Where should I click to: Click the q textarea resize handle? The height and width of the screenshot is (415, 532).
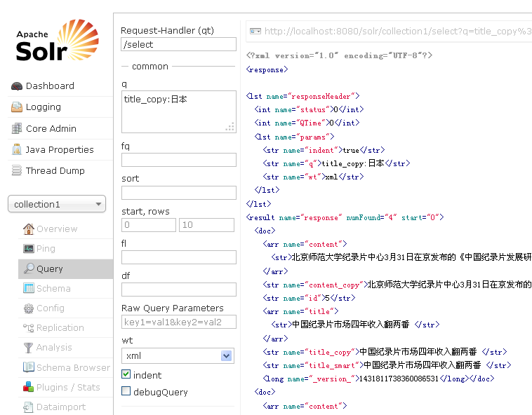(x=230, y=127)
